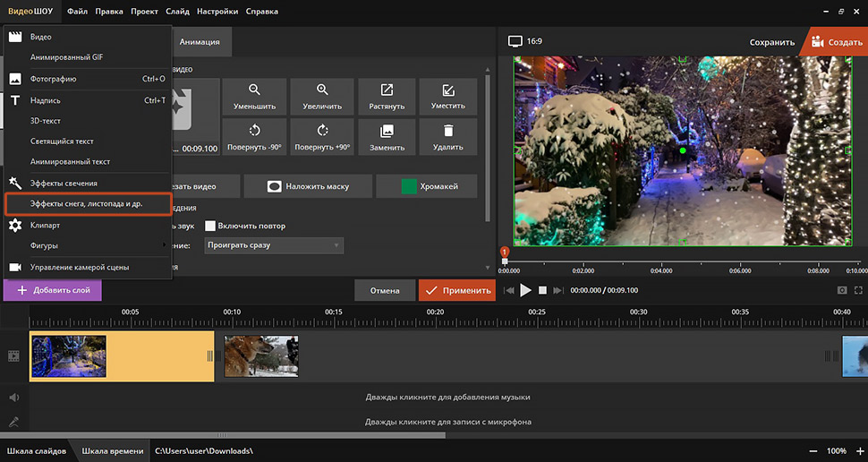Switch to the Анимация tab
This screenshot has height=462, width=868.
[x=200, y=42]
